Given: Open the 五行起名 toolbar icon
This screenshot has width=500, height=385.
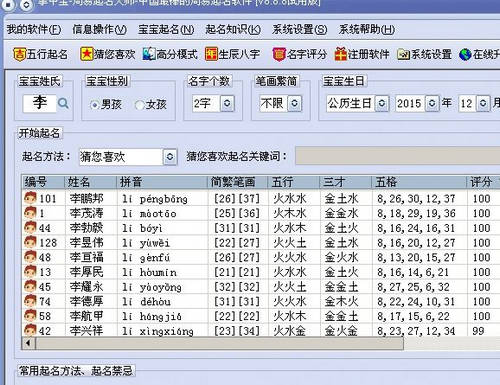Looking at the screenshot, I should pyautogui.click(x=19, y=54).
